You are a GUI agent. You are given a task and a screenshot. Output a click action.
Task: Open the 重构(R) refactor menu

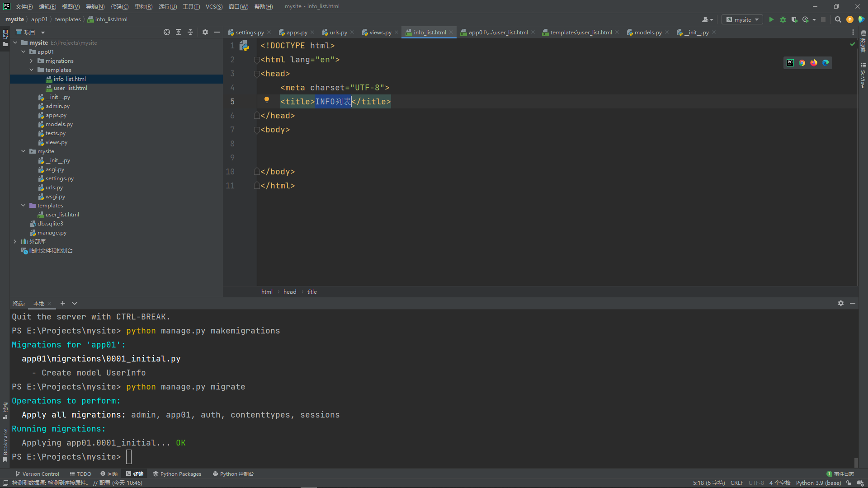(x=143, y=6)
